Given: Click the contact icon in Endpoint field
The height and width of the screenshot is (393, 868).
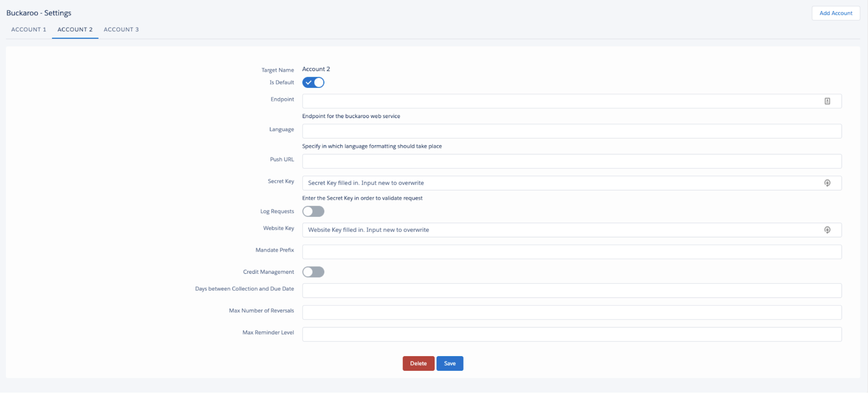Looking at the screenshot, I should 827,101.
